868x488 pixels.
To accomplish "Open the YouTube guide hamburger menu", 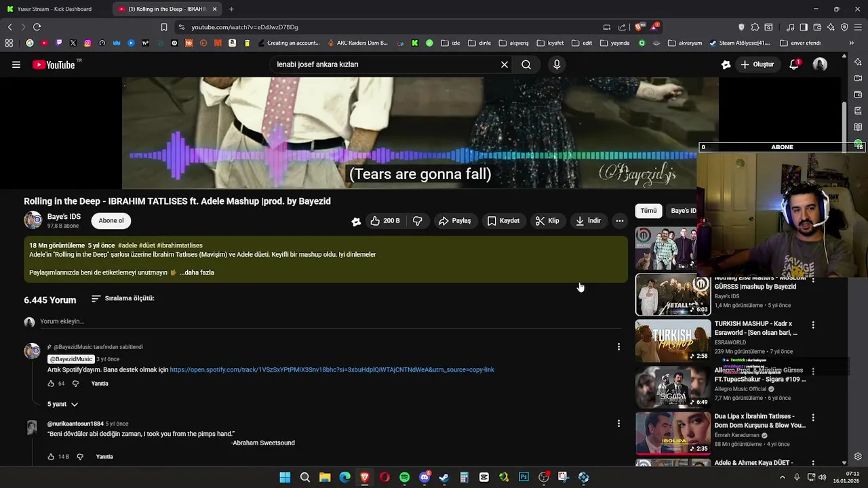I will tap(16, 64).
